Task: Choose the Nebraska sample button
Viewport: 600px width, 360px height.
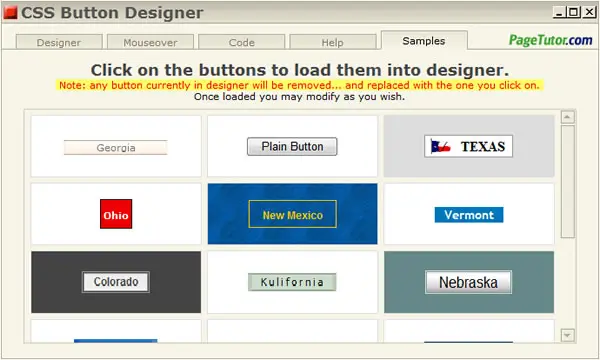Action: (468, 282)
